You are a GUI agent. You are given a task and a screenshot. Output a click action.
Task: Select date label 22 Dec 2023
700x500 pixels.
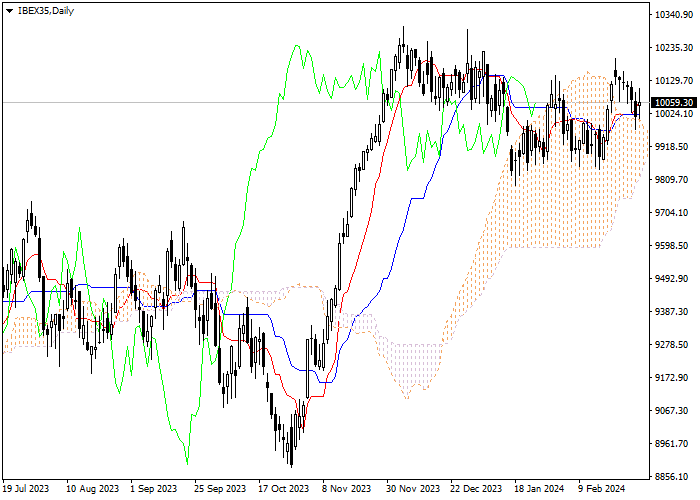point(476,489)
